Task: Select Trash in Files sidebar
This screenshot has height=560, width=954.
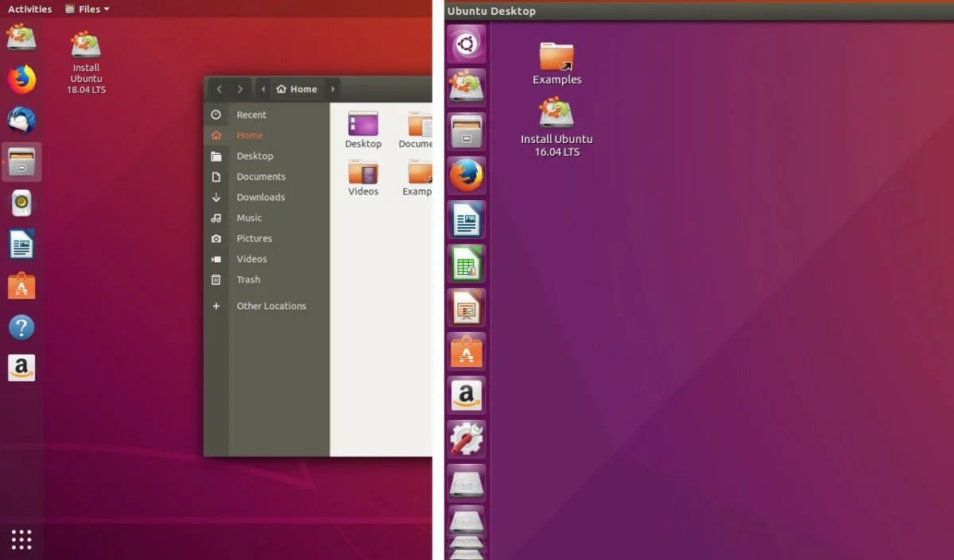Action: point(266,280)
